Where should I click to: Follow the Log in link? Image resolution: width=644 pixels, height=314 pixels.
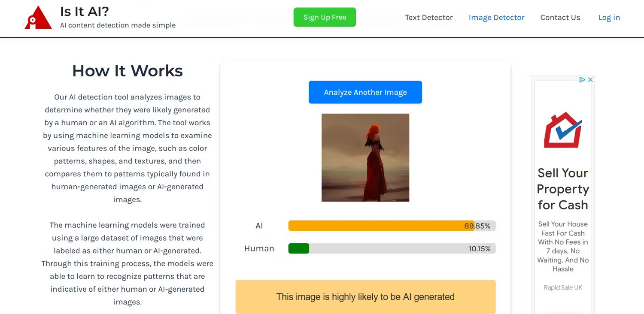click(x=609, y=18)
